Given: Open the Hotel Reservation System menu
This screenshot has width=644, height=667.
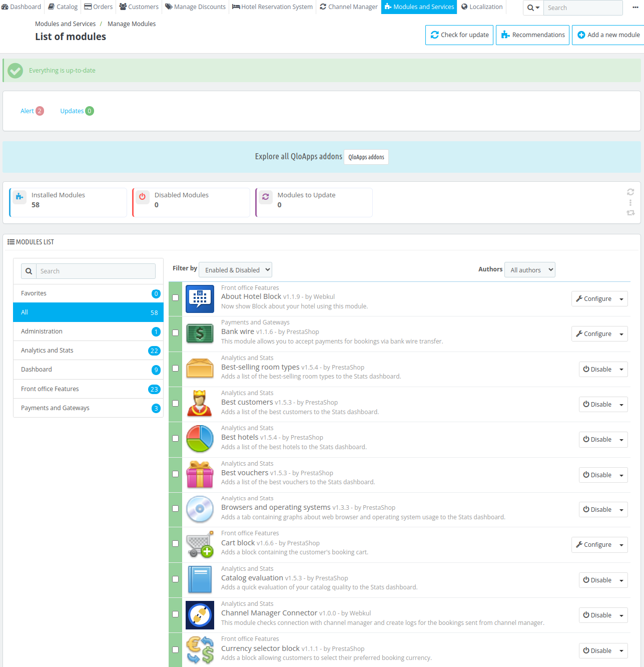Looking at the screenshot, I should [x=273, y=7].
